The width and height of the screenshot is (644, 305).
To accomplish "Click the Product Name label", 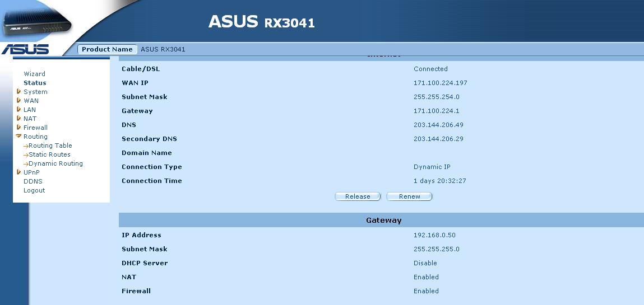I will point(107,49).
